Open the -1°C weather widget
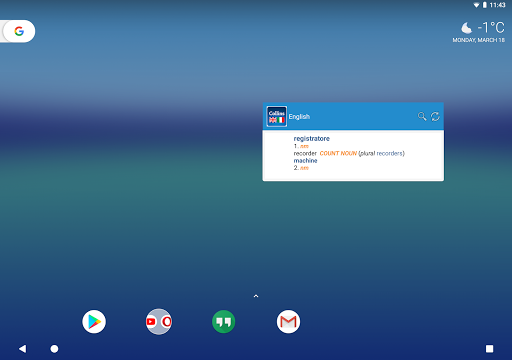This screenshot has width=512, height=360. [x=482, y=28]
